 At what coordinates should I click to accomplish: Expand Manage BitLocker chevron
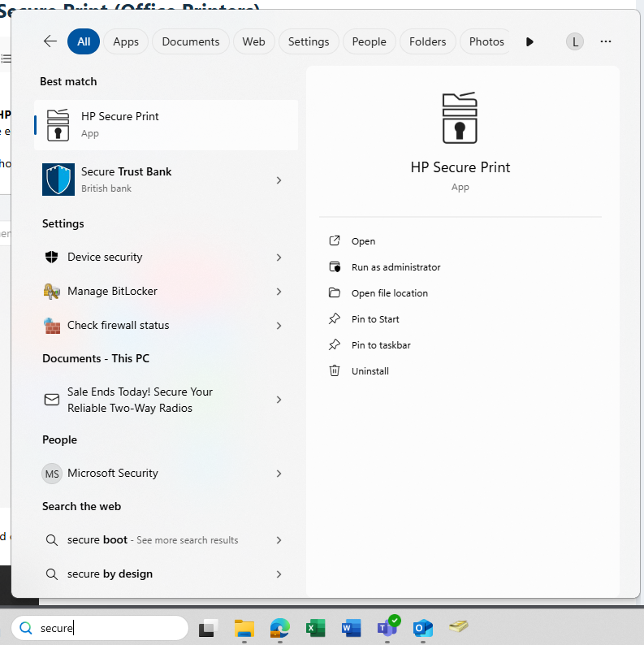tap(279, 292)
